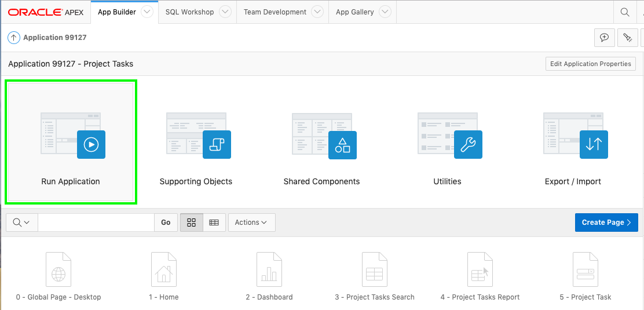Viewport: 644px width, 310px height.
Task: Open the Export / Import icon
Action: [594, 144]
